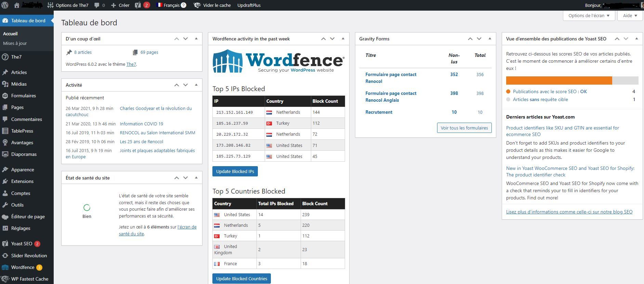Open the Options de l'écran dropdown

pyautogui.click(x=589, y=15)
